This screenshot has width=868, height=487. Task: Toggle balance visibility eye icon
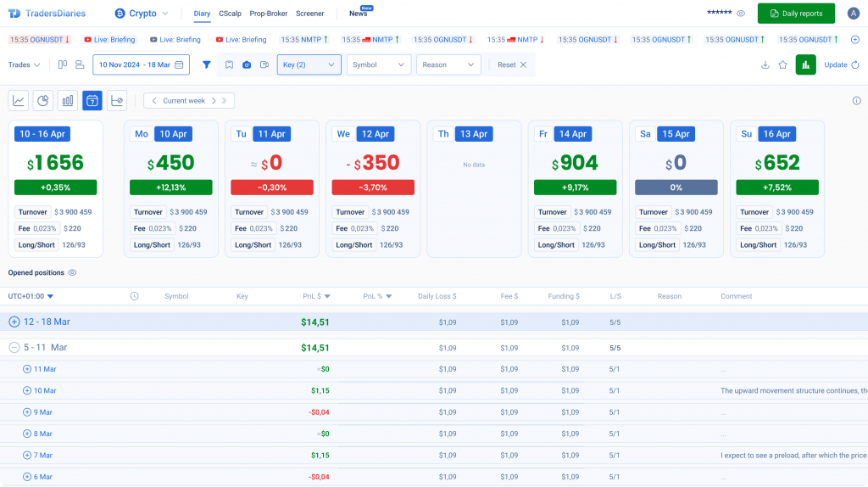741,14
